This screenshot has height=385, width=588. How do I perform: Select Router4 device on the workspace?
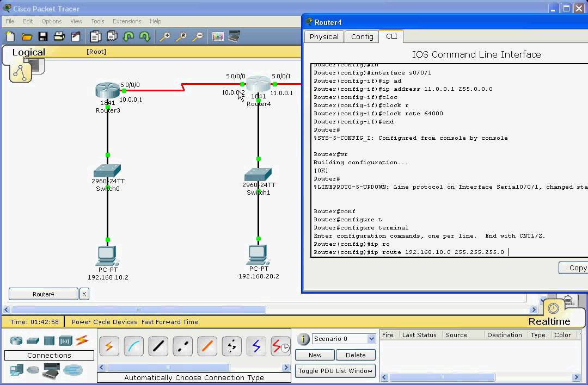click(x=258, y=84)
